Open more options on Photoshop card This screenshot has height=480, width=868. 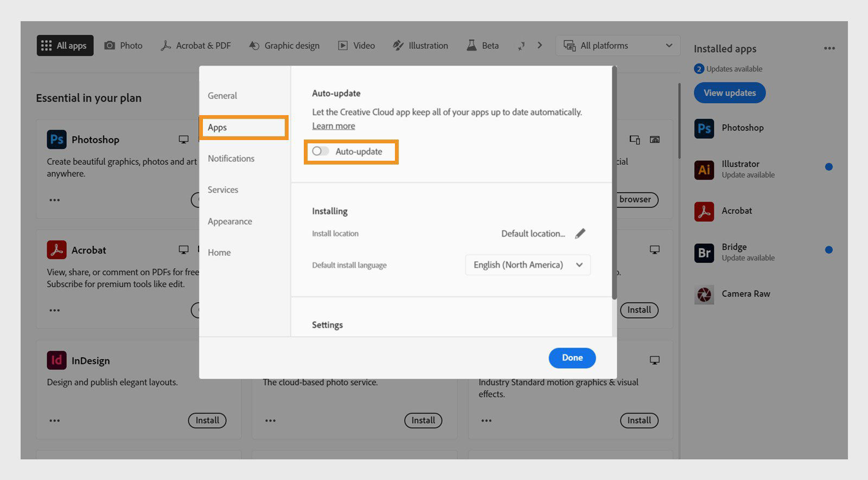point(55,200)
